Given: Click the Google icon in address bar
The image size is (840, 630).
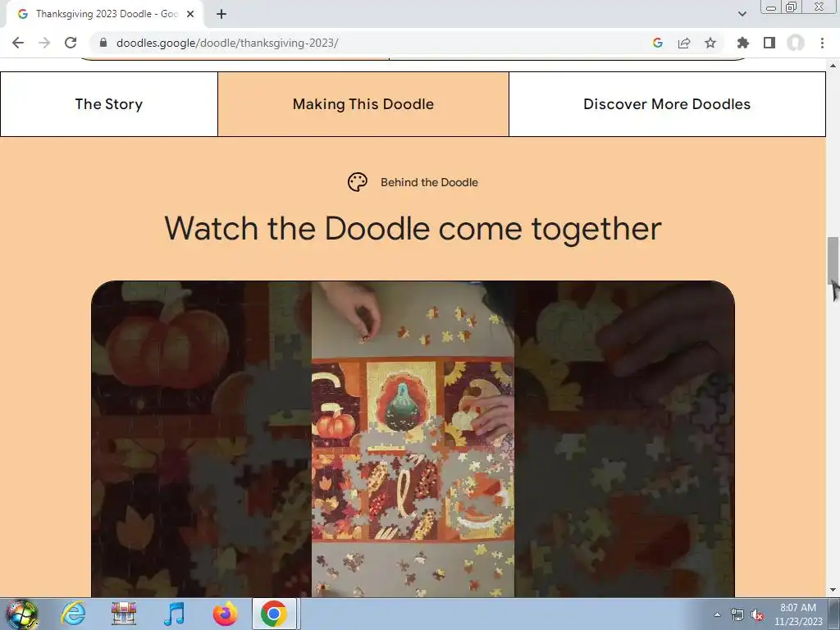Looking at the screenshot, I should (658, 43).
